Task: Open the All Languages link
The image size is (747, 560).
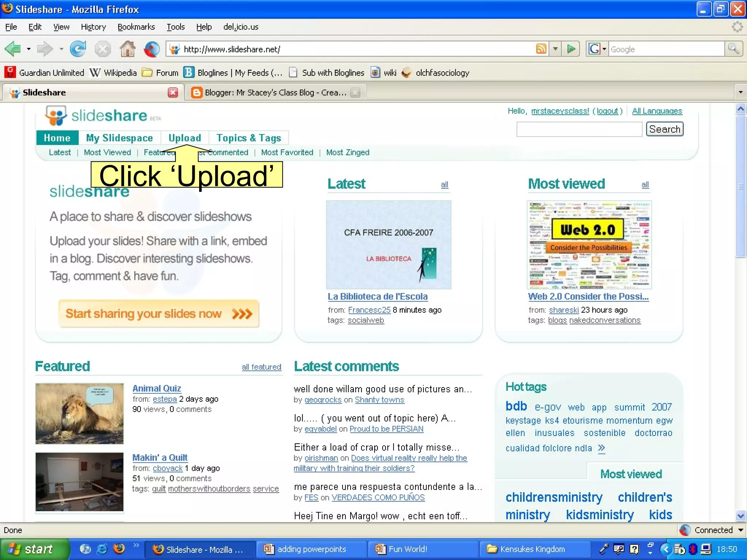Action: [x=657, y=111]
